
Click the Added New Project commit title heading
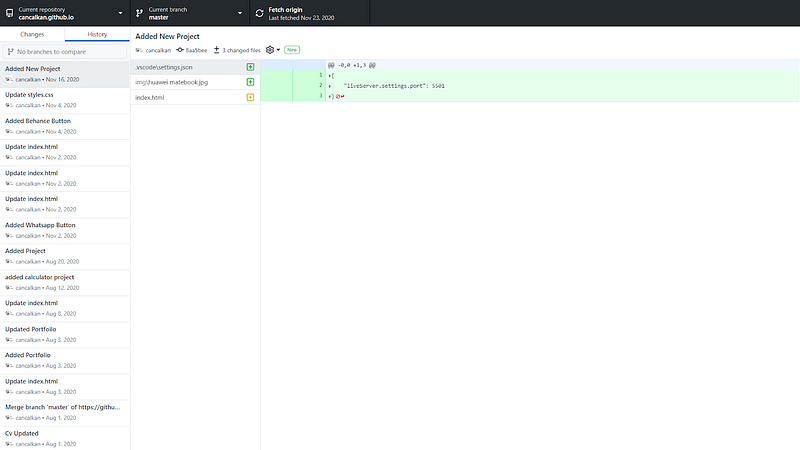167,36
